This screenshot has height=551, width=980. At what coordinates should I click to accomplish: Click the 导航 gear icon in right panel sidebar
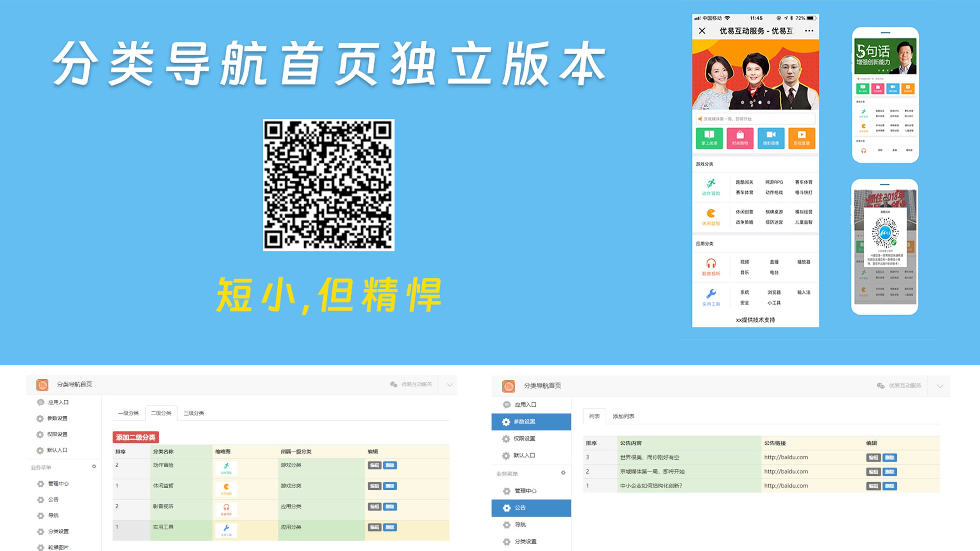point(506,525)
